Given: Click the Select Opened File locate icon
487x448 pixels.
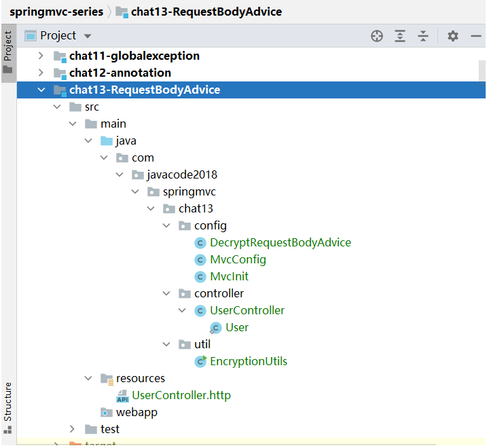Looking at the screenshot, I should pyautogui.click(x=377, y=36).
